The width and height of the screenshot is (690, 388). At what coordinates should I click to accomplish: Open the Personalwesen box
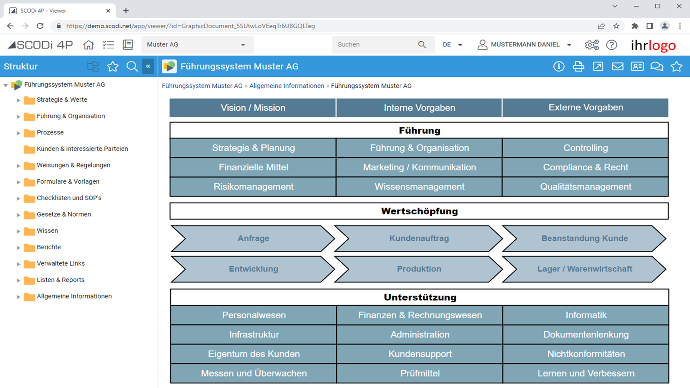click(254, 315)
